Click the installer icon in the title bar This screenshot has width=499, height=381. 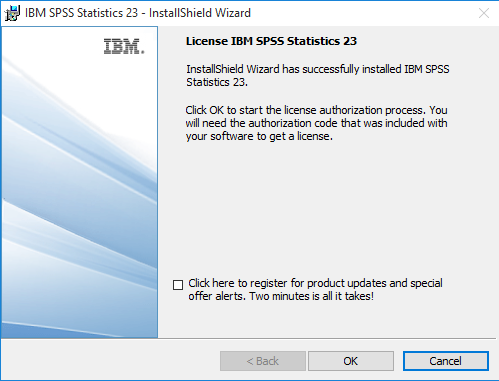point(12,13)
